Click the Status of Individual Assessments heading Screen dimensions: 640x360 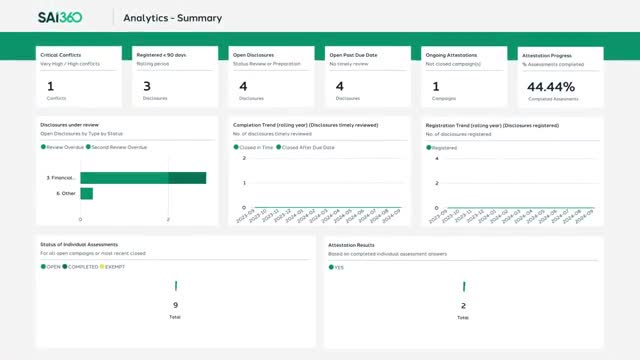coord(79,244)
